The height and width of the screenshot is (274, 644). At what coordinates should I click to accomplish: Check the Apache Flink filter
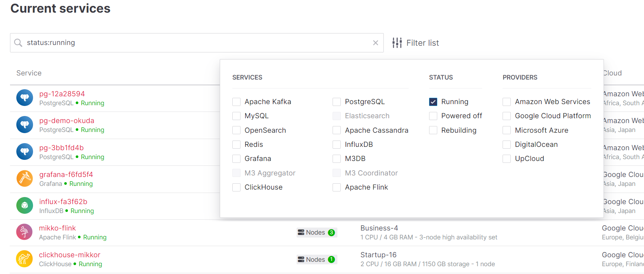(x=337, y=187)
